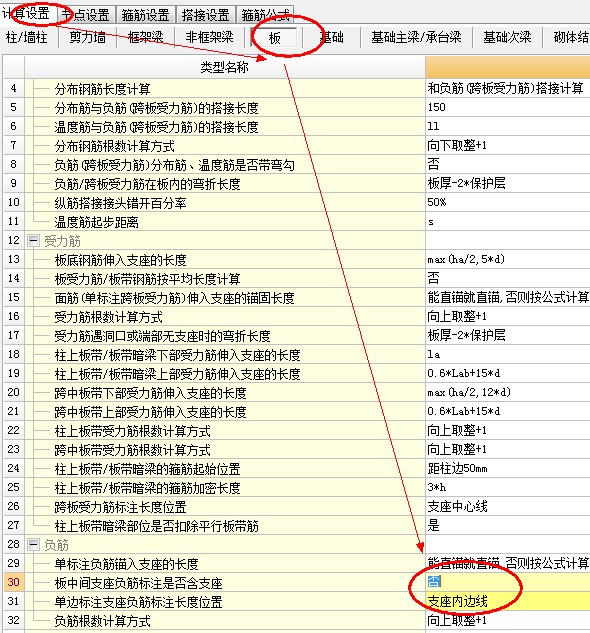Select row 纵筋搭接接头错开百分率
Screen dimensions: 590x633
click(x=225, y=203)
